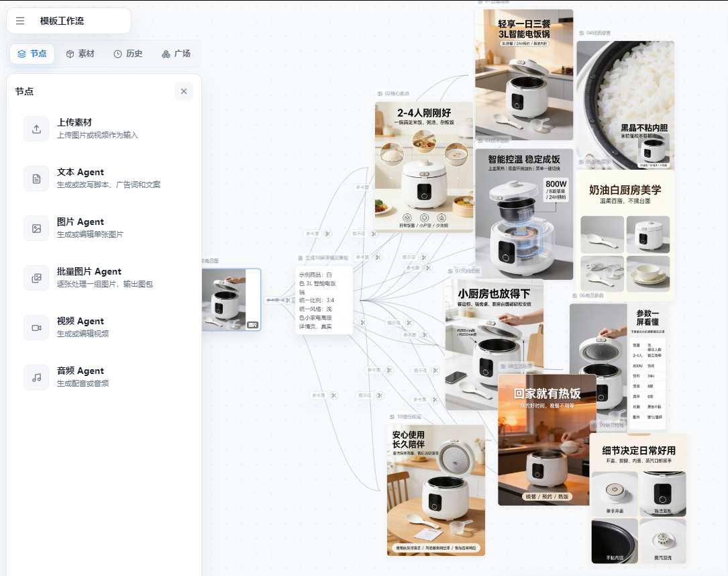Viewport: 728px width, 576px height.
Task: Switch to the 素材 tab
Action: [81, 54]
